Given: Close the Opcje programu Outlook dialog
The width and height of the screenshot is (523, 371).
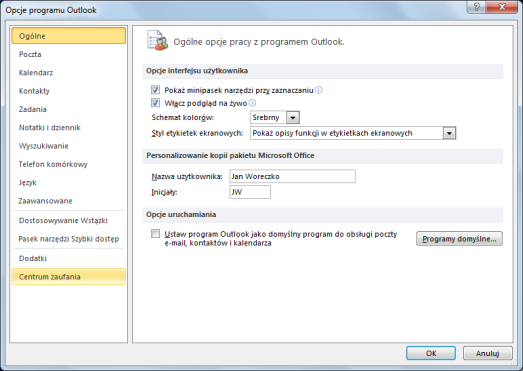Looking at the screenshot, I should pyautogui.click(x=502, y=7).
